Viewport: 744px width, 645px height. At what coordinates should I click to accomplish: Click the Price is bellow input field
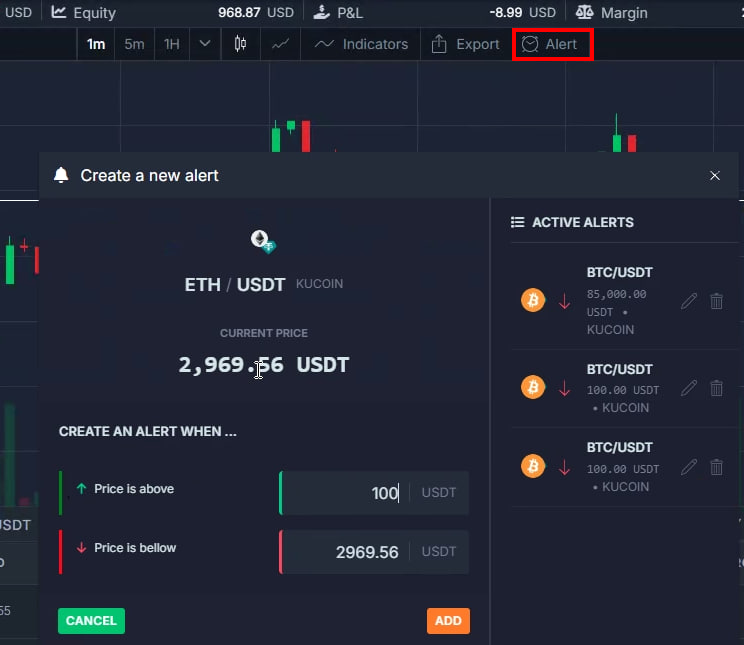(x=346, y=552)
